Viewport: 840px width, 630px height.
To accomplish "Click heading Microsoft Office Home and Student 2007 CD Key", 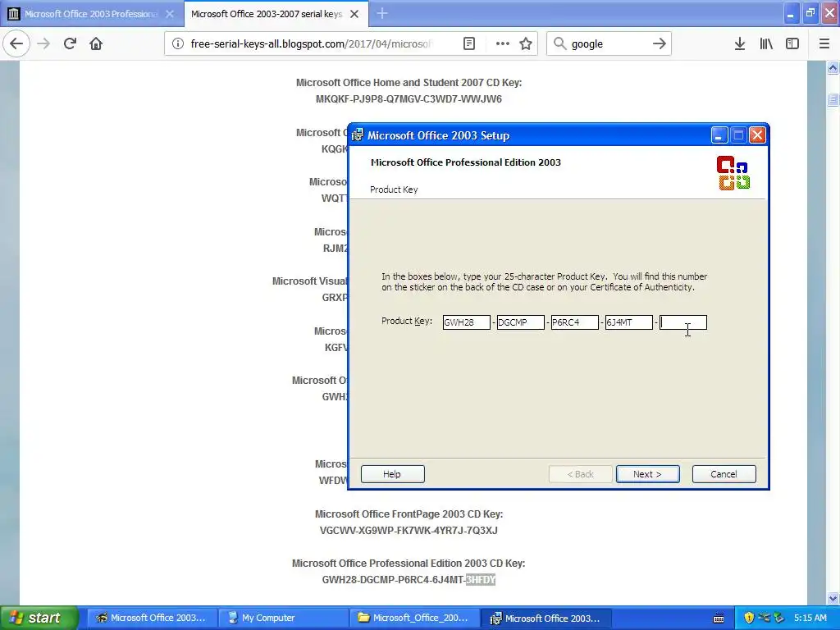I will tap(409, 83).
